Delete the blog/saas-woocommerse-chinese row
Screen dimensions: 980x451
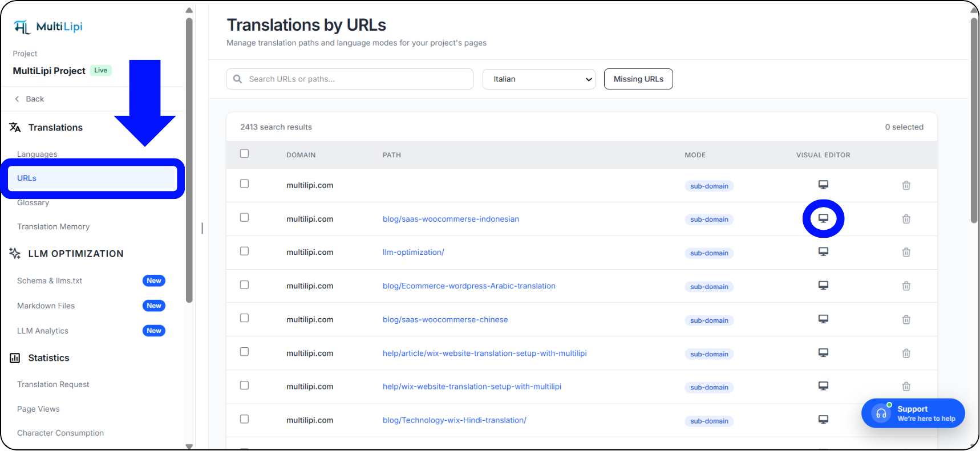[x=906, y=319]
